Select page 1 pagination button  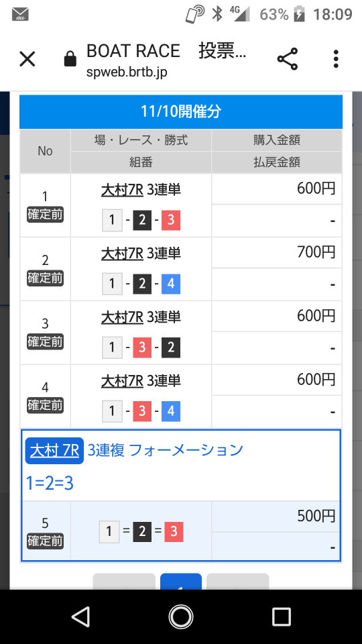click(x=181, y=582)
